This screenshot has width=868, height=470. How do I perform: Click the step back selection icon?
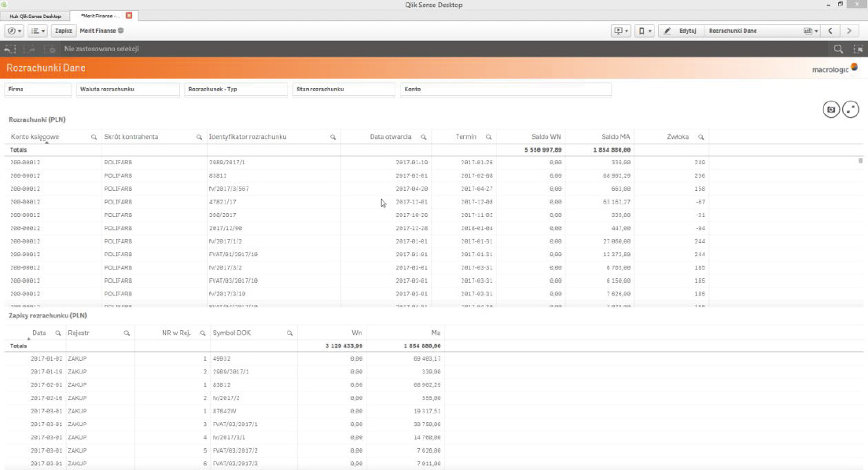click(10, 49)
